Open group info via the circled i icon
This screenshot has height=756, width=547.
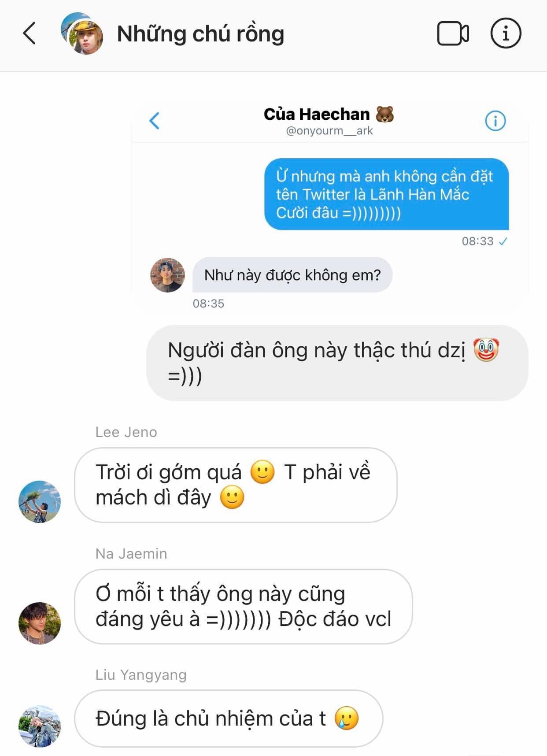pos(506,33)
